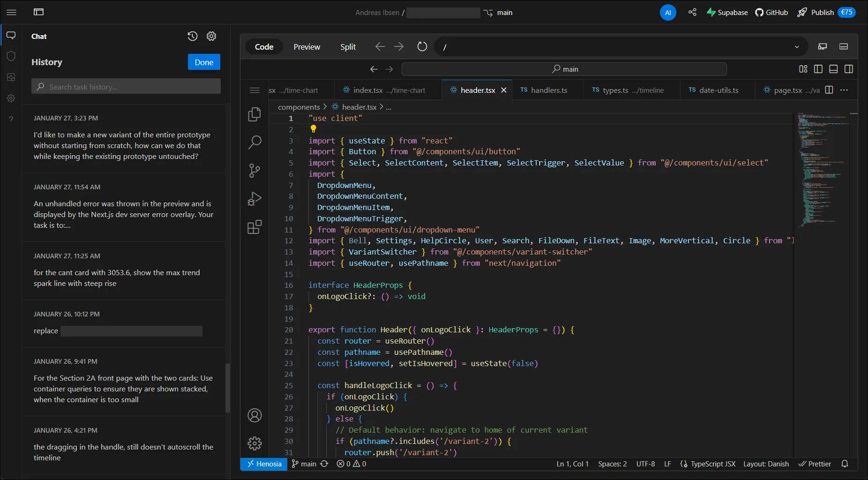The height and width of the screenshot is (480, 868).
Task: Go forward in the editor command bar
Action: [389, 69]
